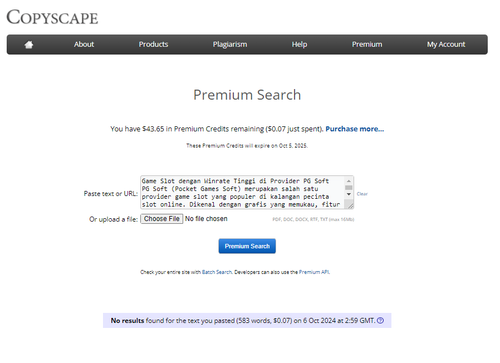
Task: Click the Clear link beside the text box
Action: (362, 194)
